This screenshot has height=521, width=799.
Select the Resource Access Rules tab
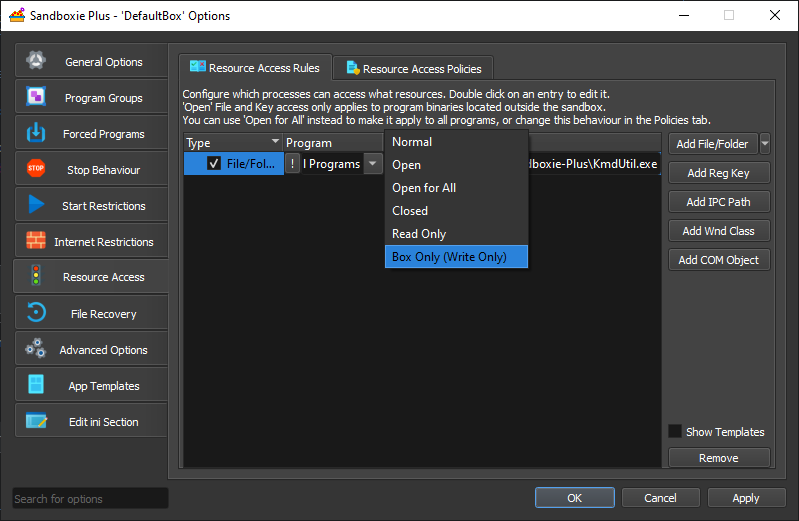(255, 67)
